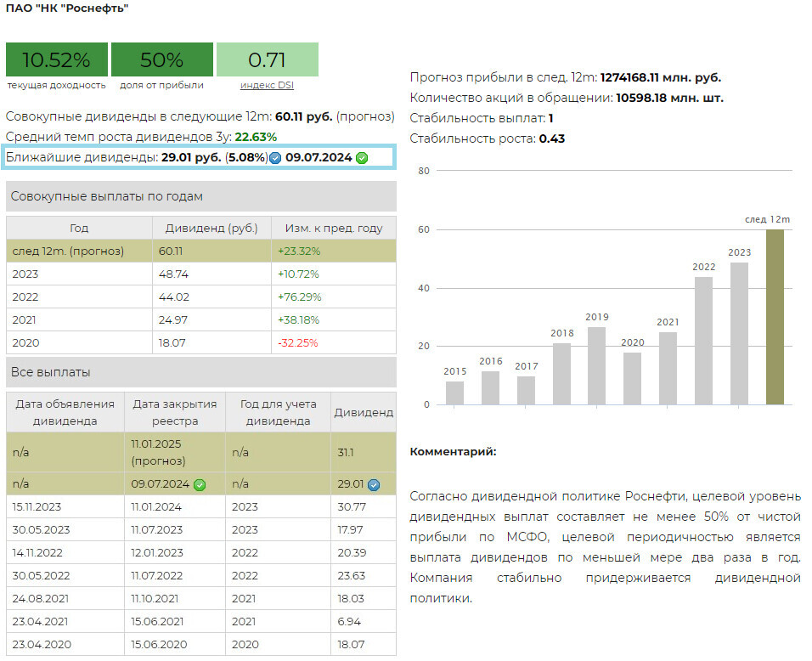Click the 2023 bar in the chart
Screen dimensions: 812x661
(x=739, y=333)
